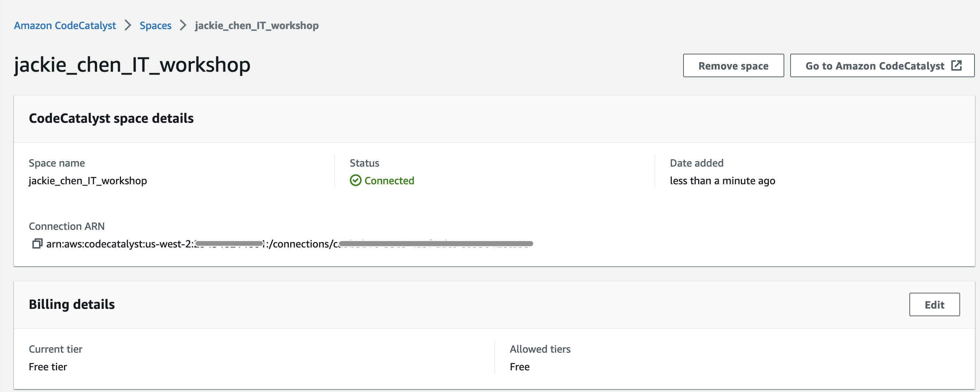Viewport: 980px width, 392px height.
Task: Click the Free value under Allowed tiers
Action: (519, 367)
